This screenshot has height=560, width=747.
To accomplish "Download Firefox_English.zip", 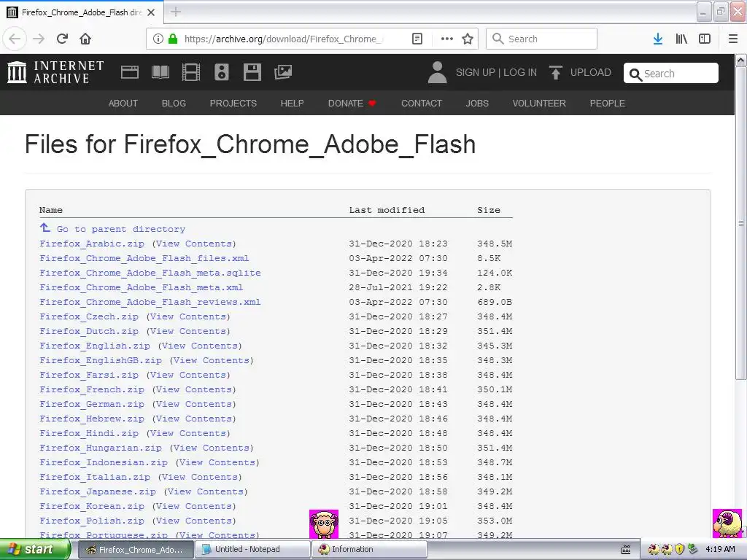I will [x=95, y=346].
